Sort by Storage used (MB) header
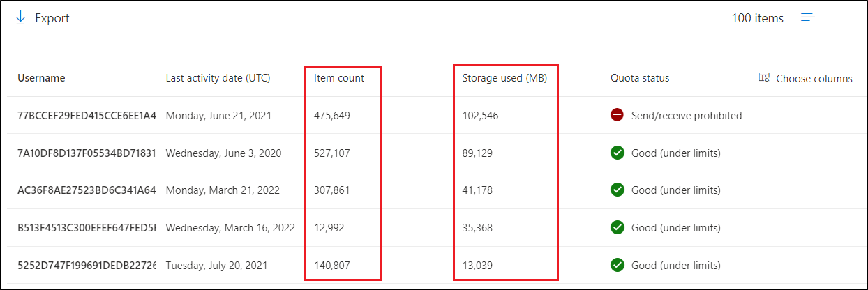 click(x=504, y=78)
